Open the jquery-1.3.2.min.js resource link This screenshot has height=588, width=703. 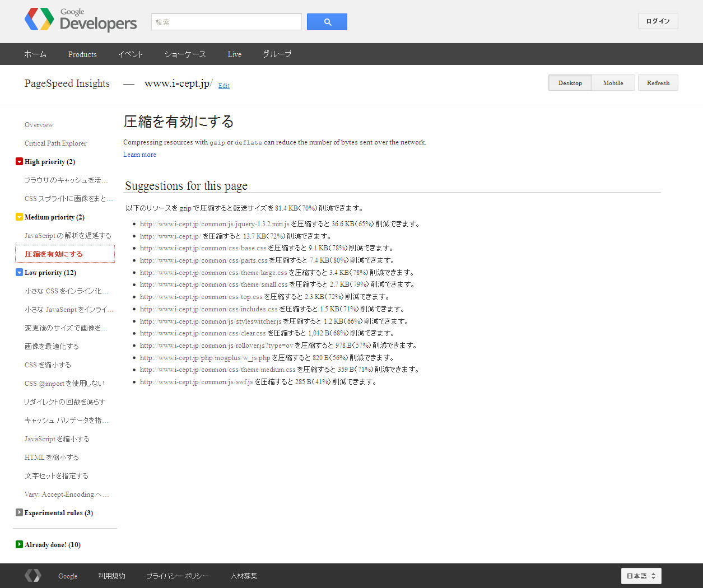coord(215,224)
